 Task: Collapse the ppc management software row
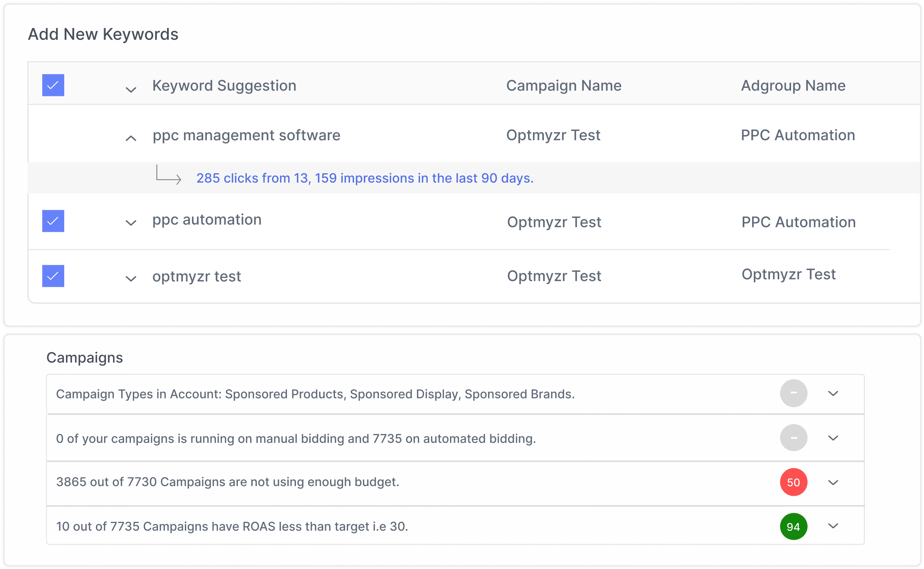click(130, 138)
